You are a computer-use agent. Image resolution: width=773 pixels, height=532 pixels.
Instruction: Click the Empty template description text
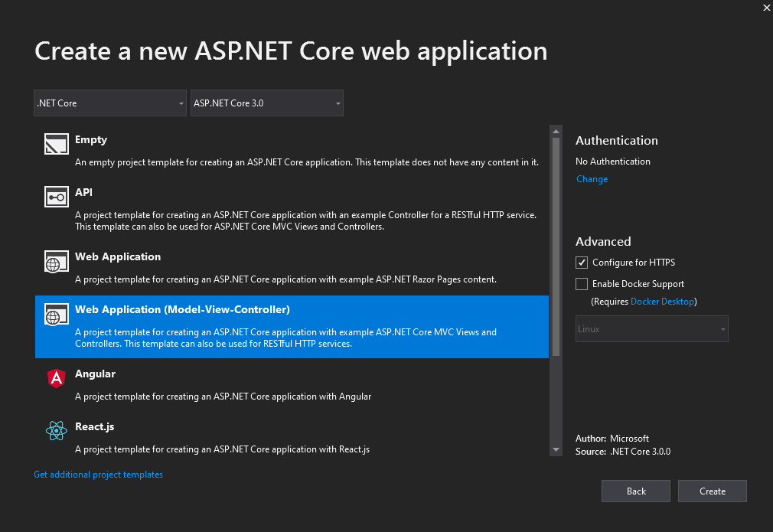pos(307,162)
